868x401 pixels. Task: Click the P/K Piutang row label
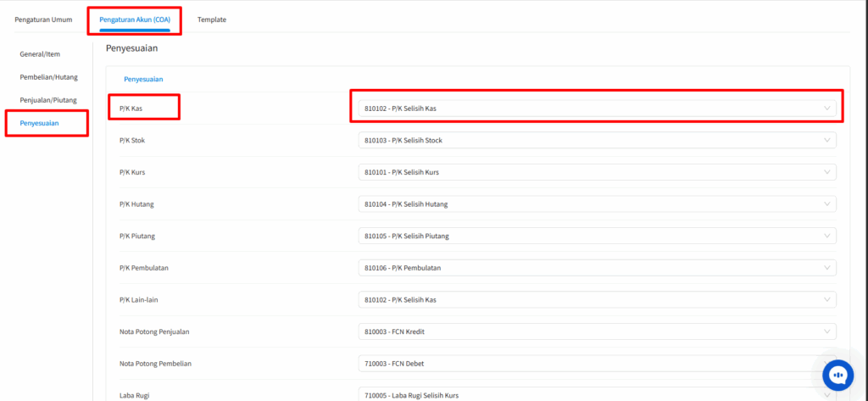pos(137,236)
